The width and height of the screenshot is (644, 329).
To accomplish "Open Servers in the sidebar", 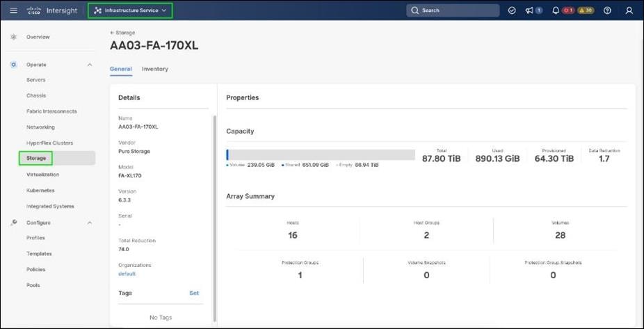I will point(35,80).
